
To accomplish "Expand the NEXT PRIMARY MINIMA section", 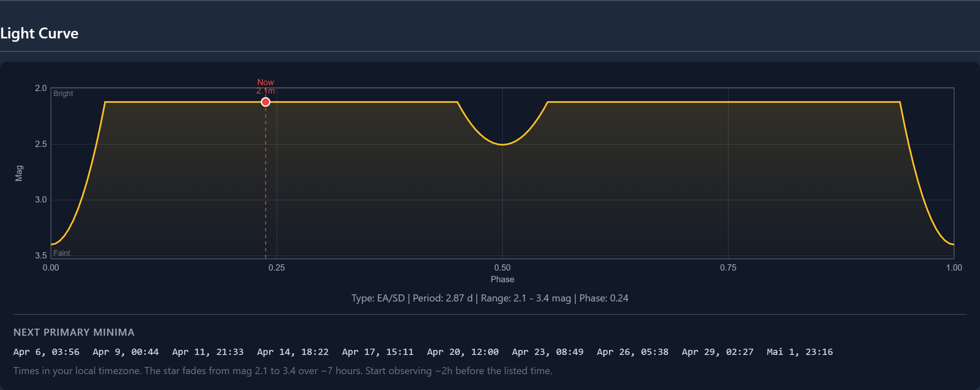I will point(74,332).
